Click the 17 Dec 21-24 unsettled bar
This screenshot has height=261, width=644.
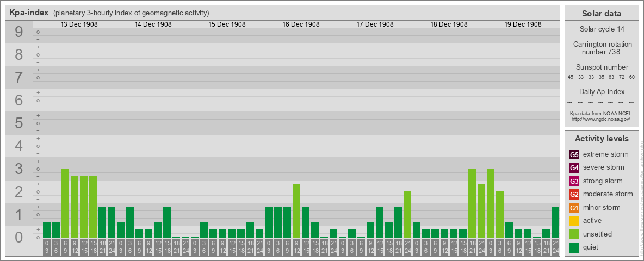[407, 215]
